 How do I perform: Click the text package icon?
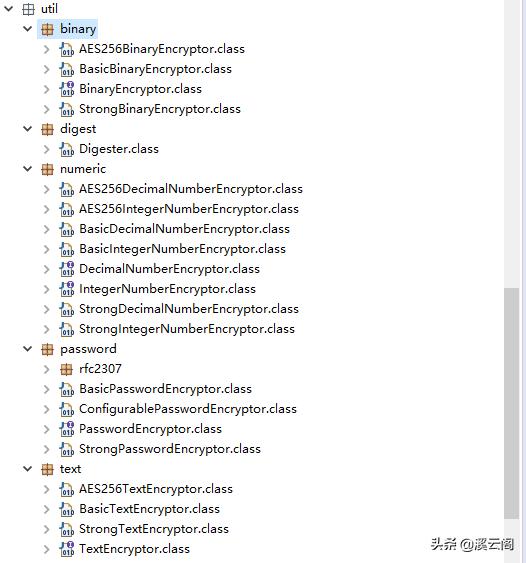click(47, 470)
